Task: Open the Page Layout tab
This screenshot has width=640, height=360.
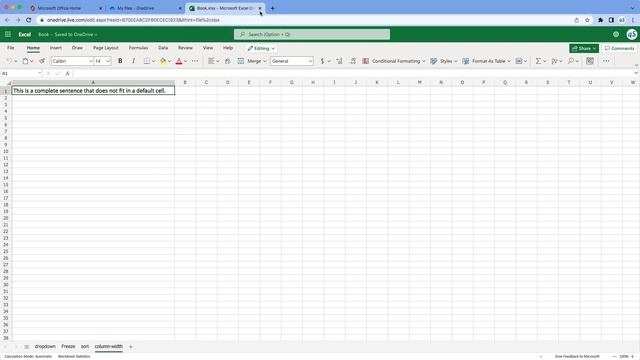Action: click(x=106, y=48)
